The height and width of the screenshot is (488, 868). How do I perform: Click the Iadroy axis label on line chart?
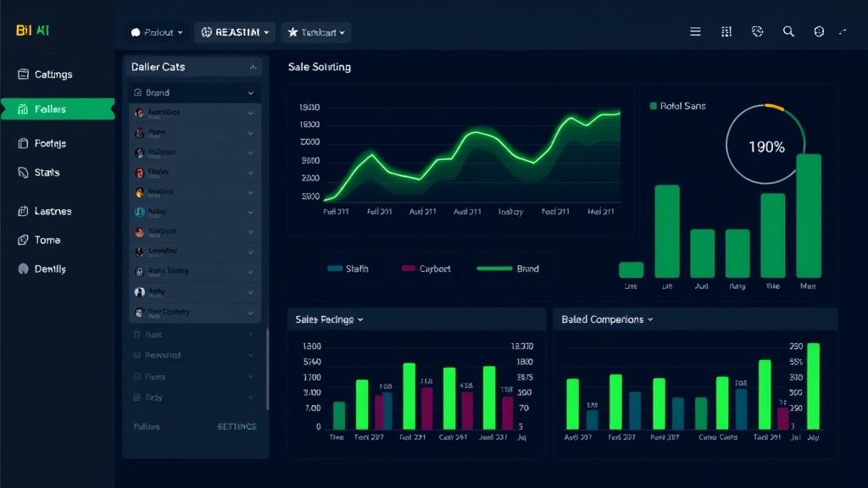click(x=510, y=211)
